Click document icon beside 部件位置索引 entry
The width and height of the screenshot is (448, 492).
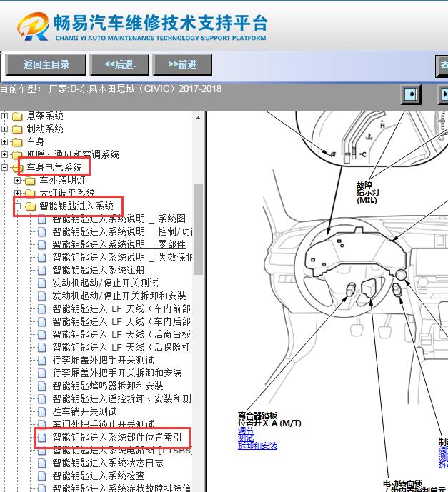click(41, 438)
